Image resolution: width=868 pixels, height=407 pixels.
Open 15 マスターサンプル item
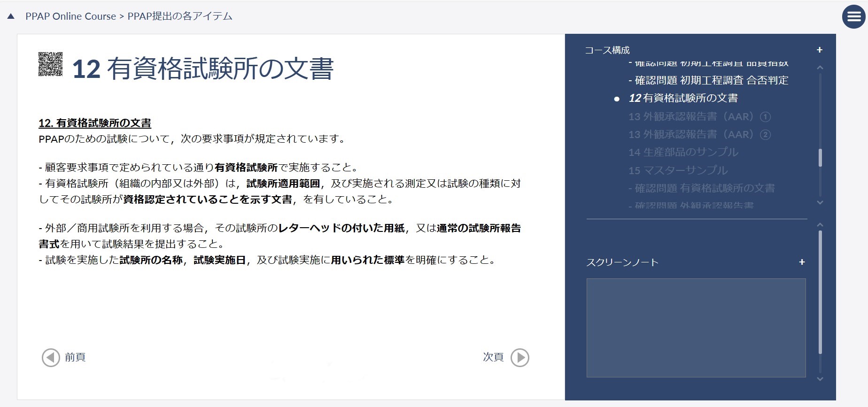[678, 170]
